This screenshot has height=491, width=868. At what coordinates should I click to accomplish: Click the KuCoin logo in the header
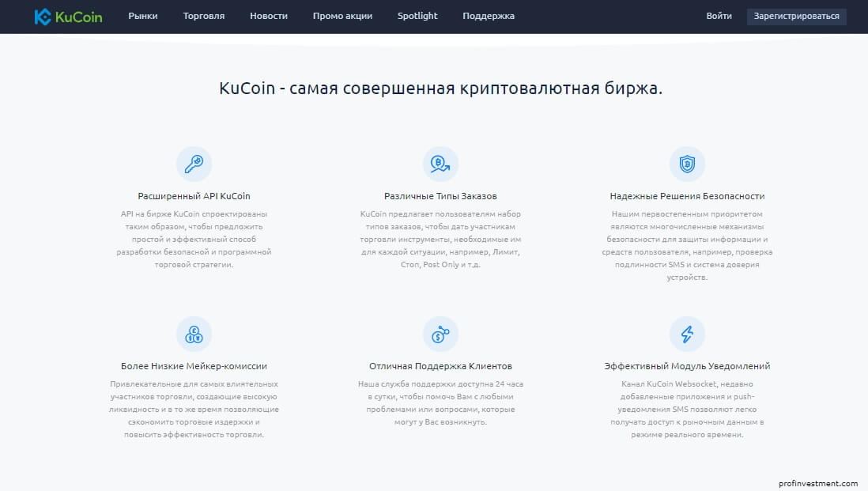coord(68,17)
